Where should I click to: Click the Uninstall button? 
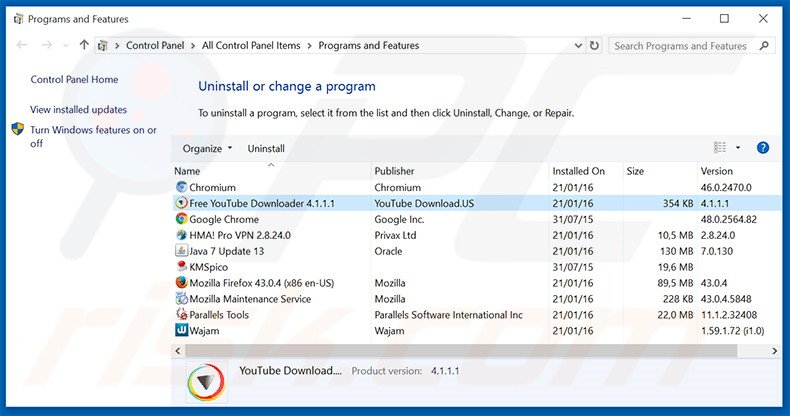(266, 148)
